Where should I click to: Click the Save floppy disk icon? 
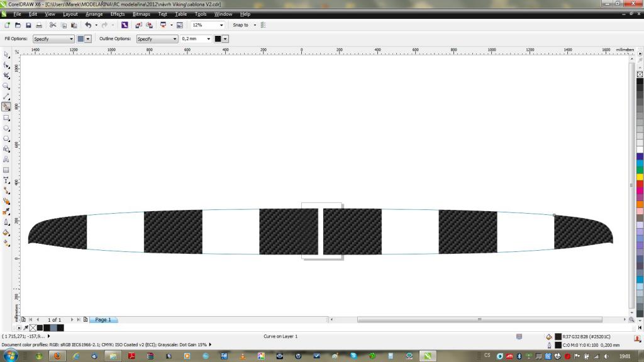click(x=28, y=25)
